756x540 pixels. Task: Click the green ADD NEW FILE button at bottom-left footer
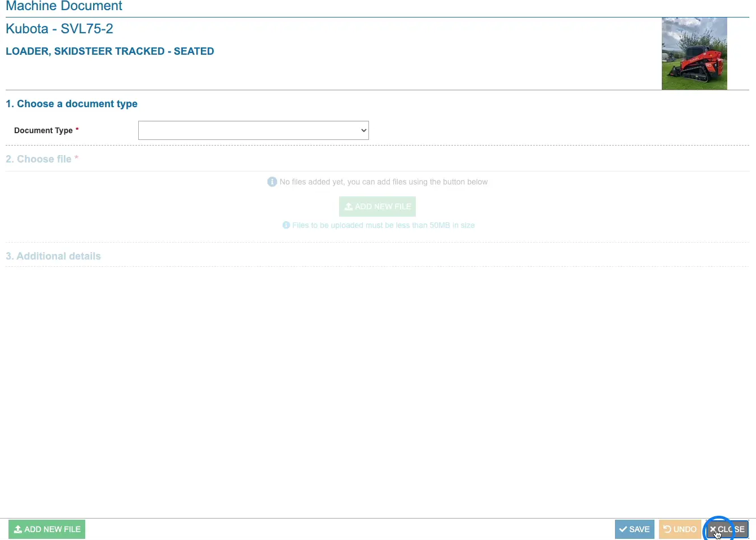click(47, 529)
